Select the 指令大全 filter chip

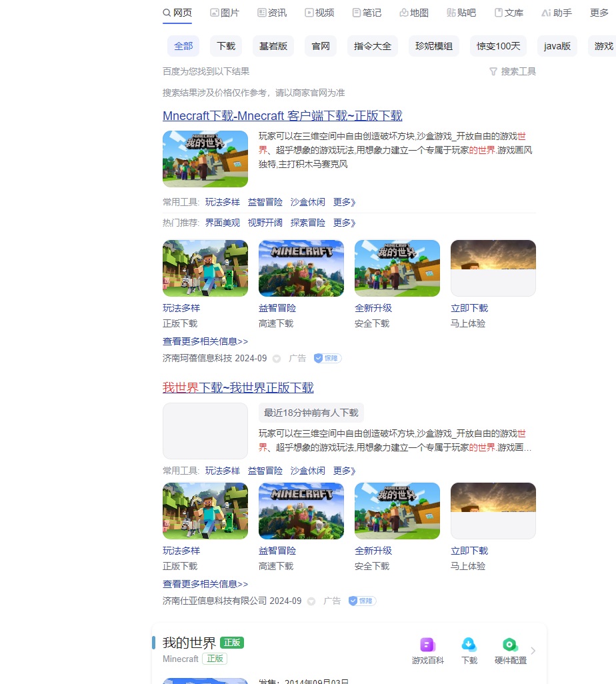click(x=372, y=46)
